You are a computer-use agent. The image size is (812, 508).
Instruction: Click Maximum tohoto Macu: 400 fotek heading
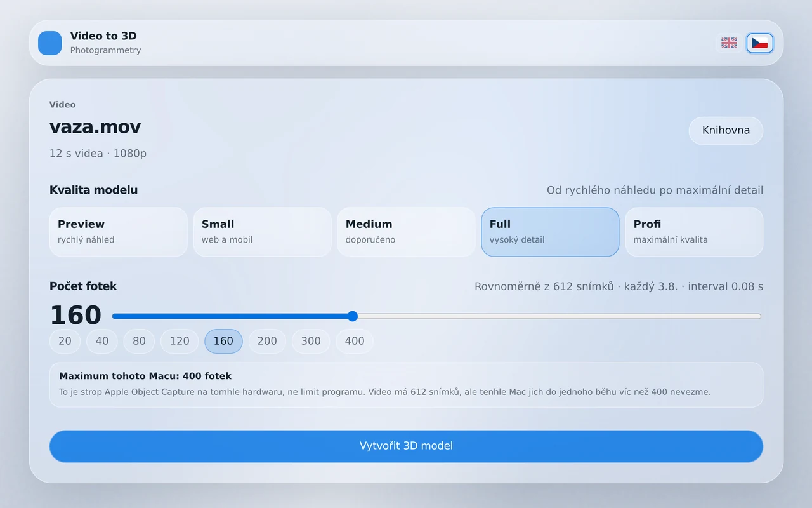[x=145, y=376]
